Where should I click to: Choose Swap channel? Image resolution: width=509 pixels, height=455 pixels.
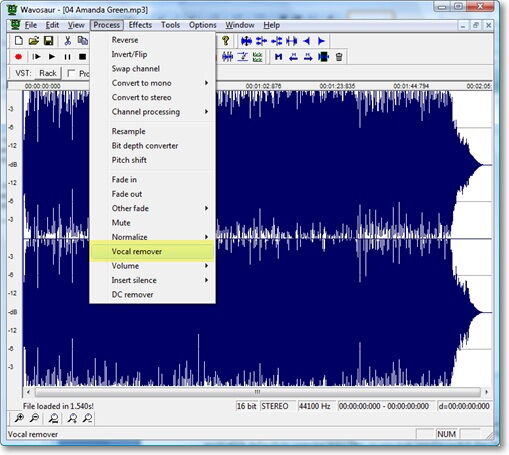point(153,69)
